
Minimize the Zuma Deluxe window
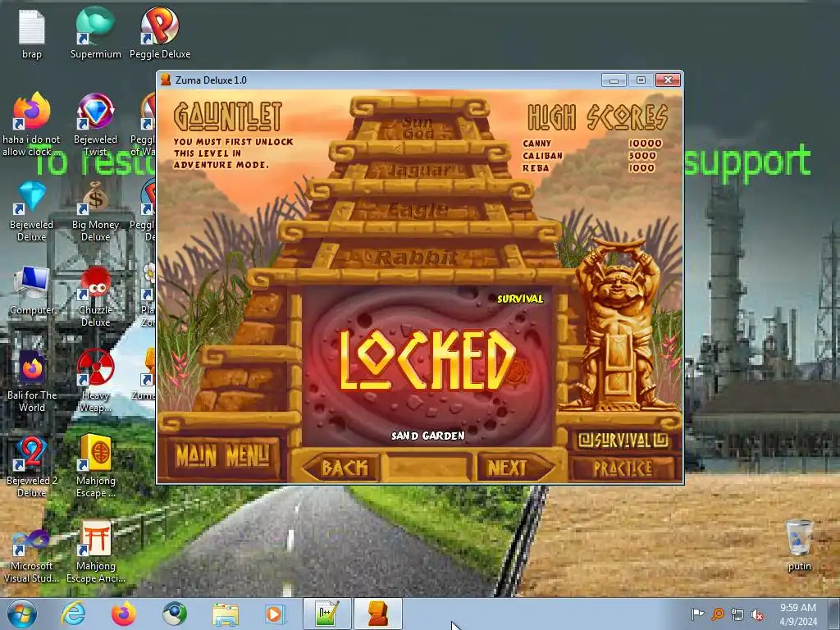point(614,80)
